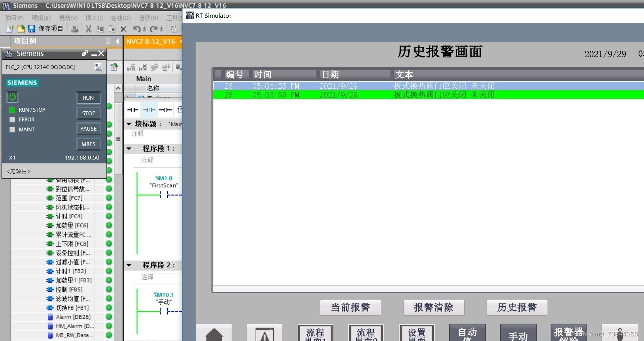Click the open project folder icon

tap(21, 29)
